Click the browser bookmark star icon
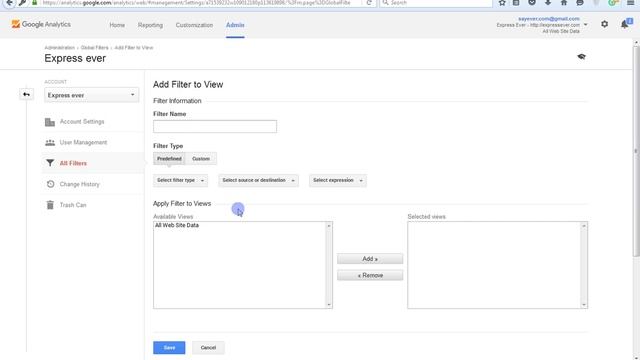Viewport: 640px width, 360px height. pos(502,3)
